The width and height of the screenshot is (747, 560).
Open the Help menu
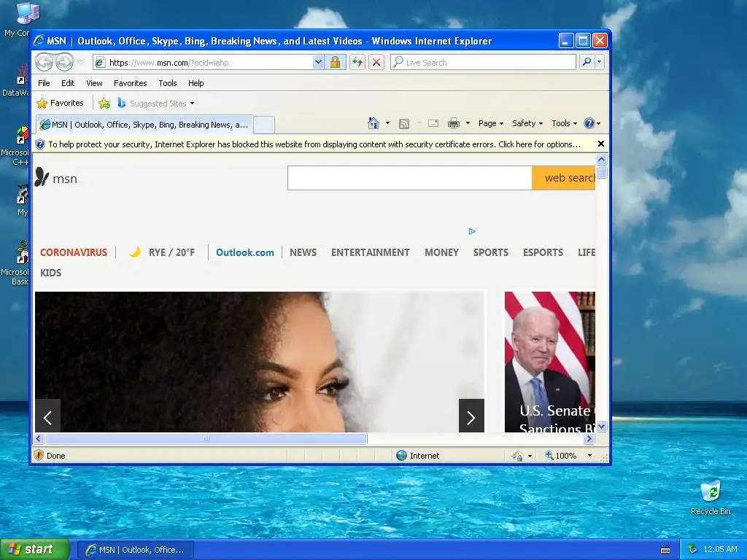click(x=196, y=83)
